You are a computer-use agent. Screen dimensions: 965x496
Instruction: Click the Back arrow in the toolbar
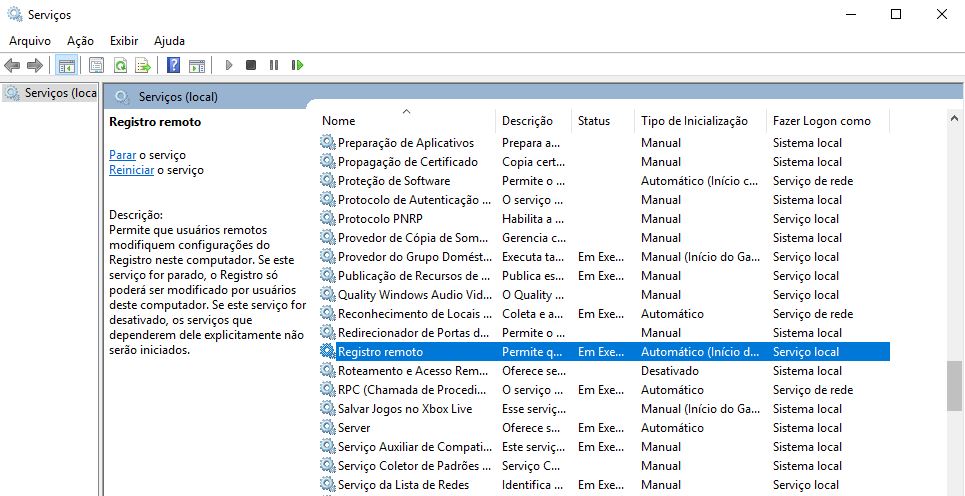pos(12,66)
